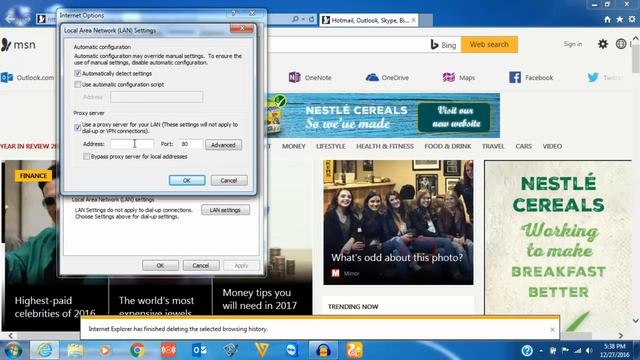Open the msn settings gear icon

pyautogui.click(x=603, y=44)
